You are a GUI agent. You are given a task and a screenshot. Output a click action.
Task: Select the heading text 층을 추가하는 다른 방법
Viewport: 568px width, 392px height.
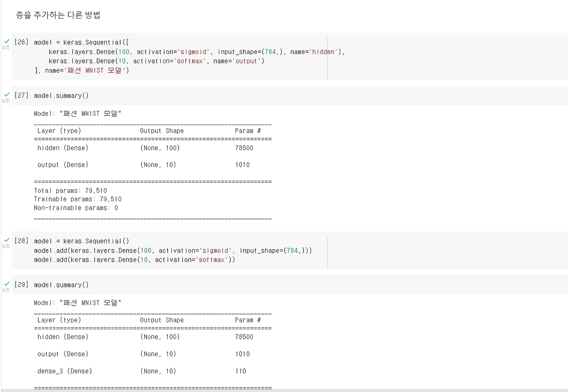coord(58,15)
